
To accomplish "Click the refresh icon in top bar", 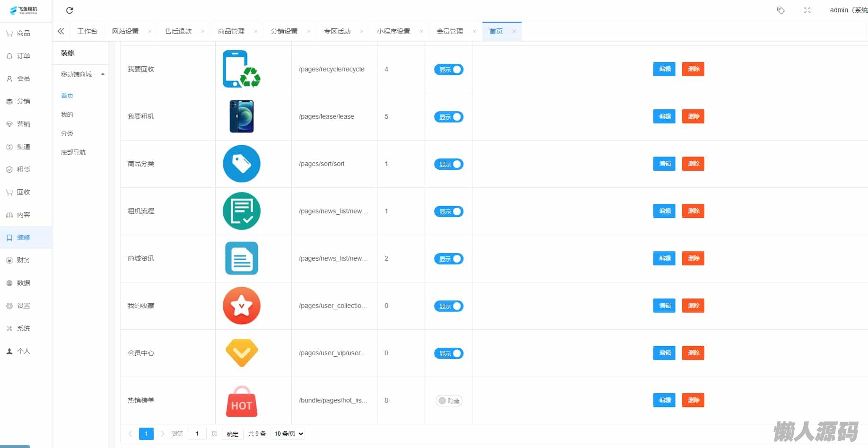I will (70, 10).
